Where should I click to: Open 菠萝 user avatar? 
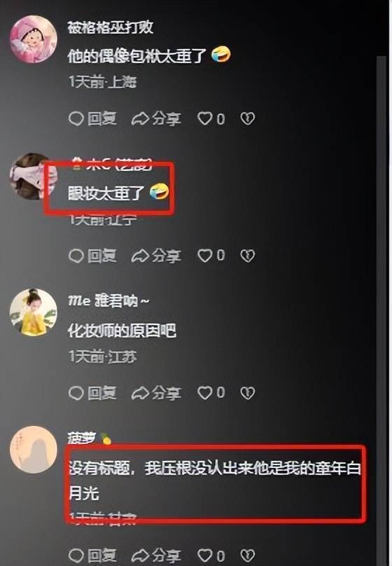(33, 450)
